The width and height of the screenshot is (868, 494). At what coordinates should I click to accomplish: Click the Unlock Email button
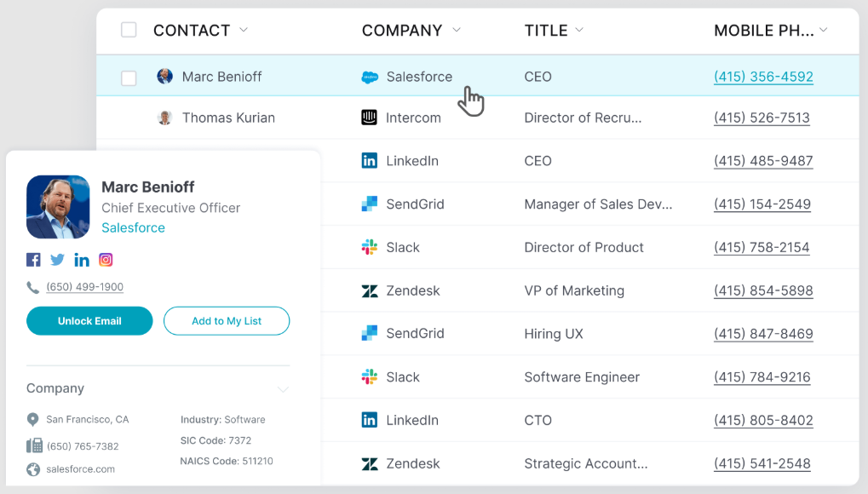click(89, 320)
